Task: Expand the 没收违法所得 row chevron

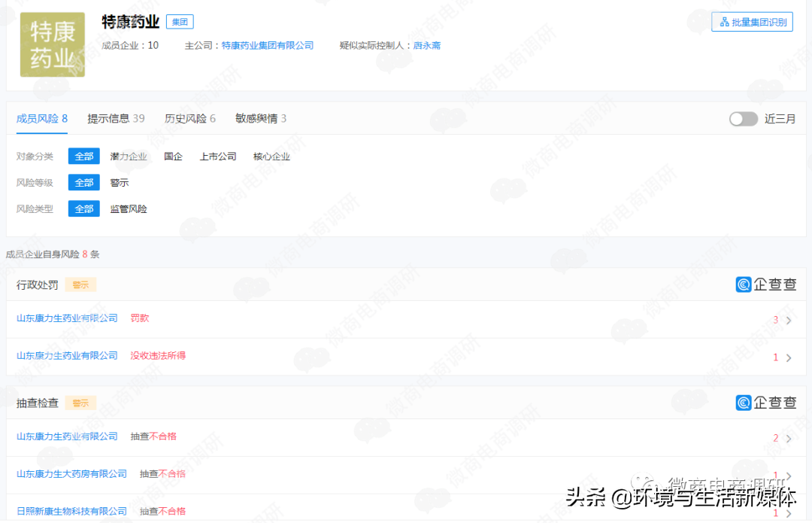Action: (788, 357)
